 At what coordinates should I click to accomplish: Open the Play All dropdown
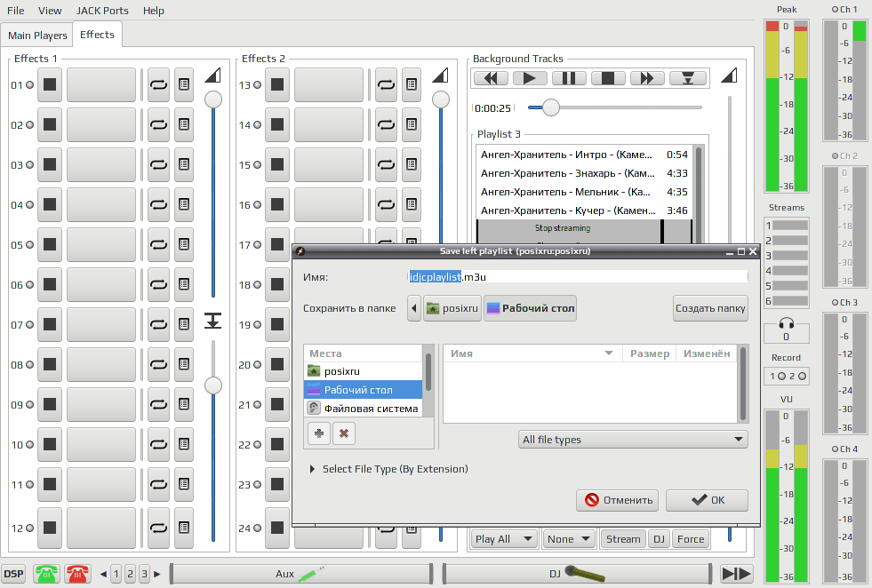pyautogui.click(x=504, y=539)
